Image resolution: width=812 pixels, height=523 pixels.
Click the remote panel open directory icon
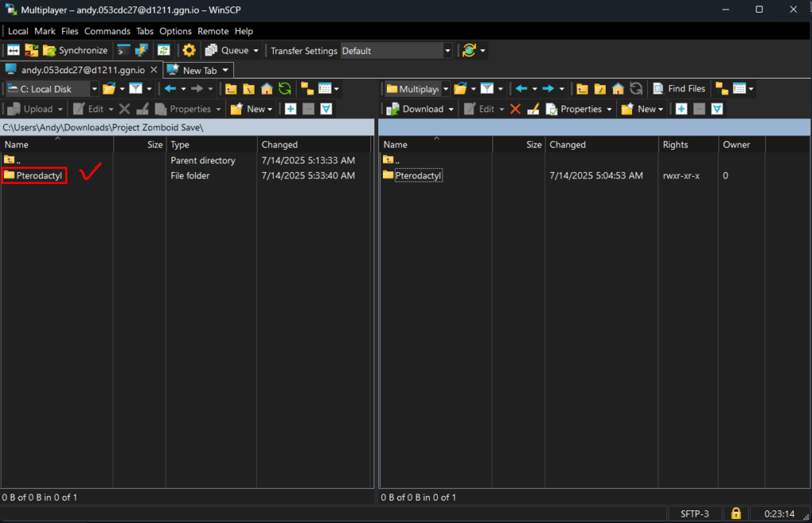coord(460,89)
